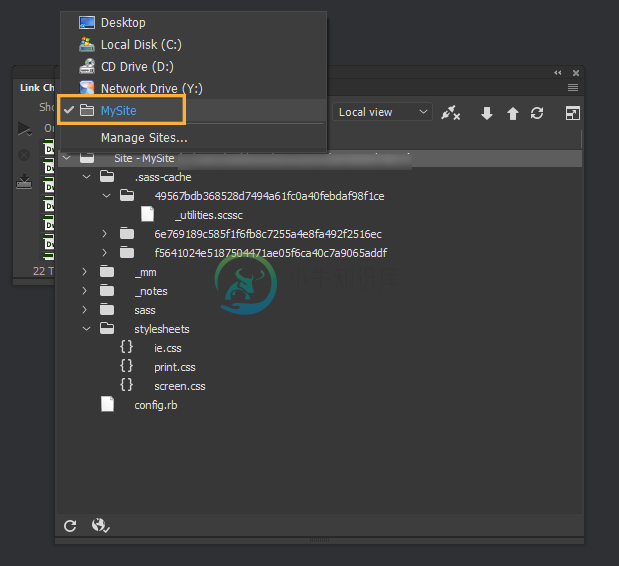Image resolution: width=619 pixels, height=566 pixels.
Task: Expand the 6e769189c585f1f6fb8c7255a4e8fa492f2516ec folder
Action: pyautogui.click(x=105, y=234)
